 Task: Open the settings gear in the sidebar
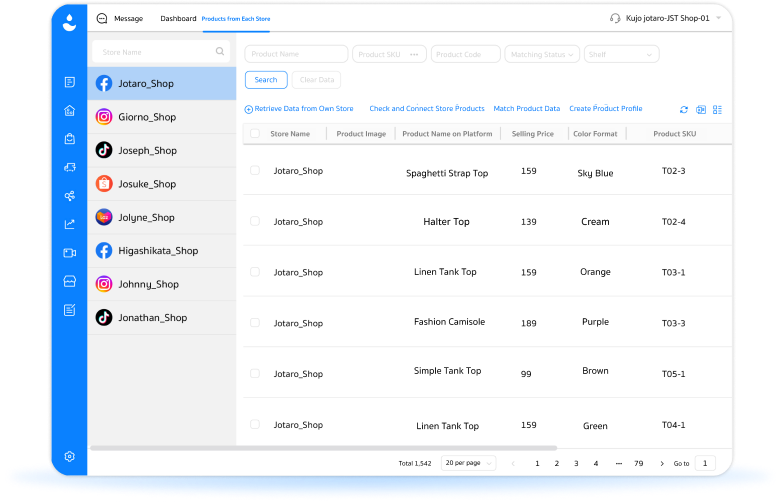coord(70,456)
